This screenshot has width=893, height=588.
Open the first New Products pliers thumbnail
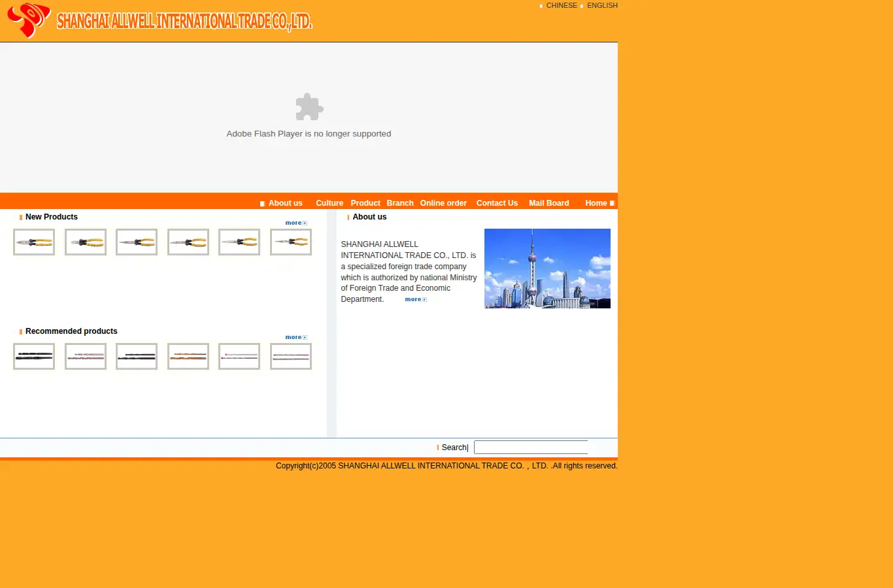[34, 242]
